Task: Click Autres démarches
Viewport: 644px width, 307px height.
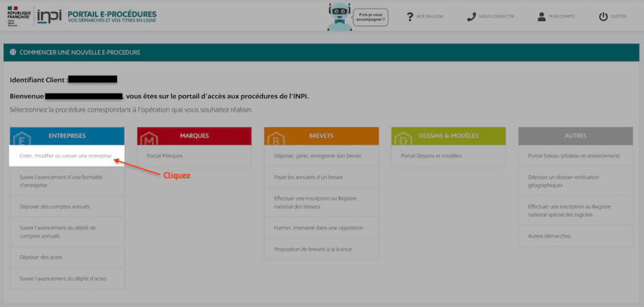Action: point(575,236)
